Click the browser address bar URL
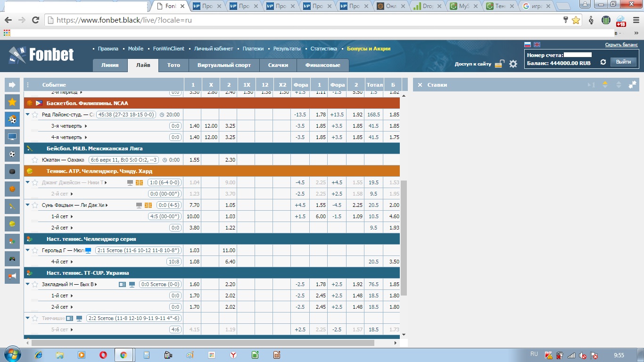The image size is (644, 362). coord(124,20)
